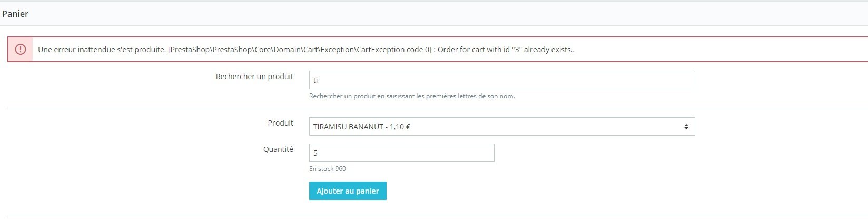
Task: Click the "Produit" field label
Action: (x=280, y=123)
